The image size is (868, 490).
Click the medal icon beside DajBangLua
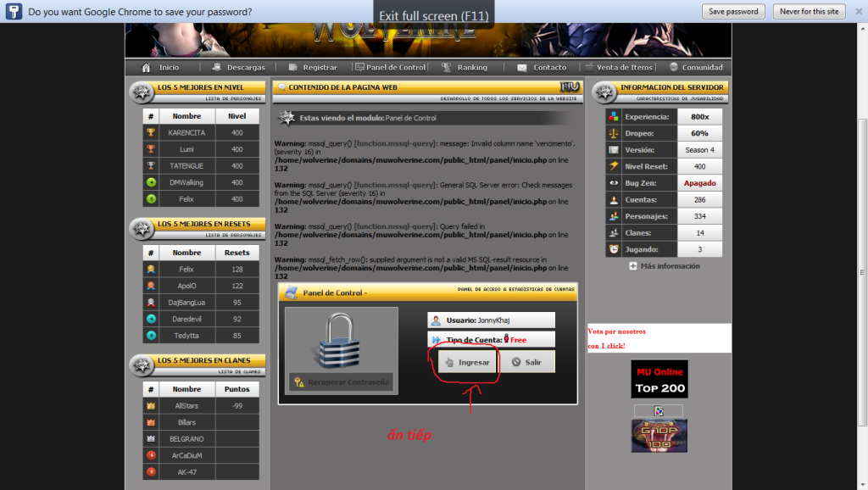(x=151, y=303)
